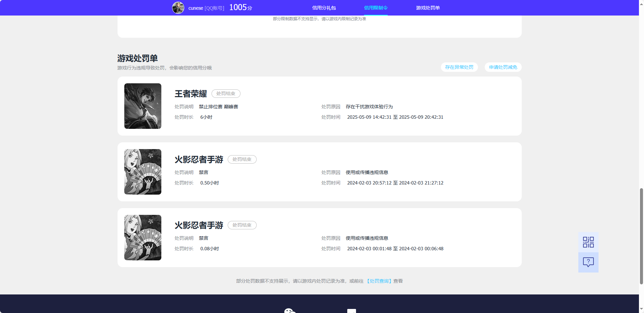Open the 【处罚查询】 link

[x=379, y=281]
